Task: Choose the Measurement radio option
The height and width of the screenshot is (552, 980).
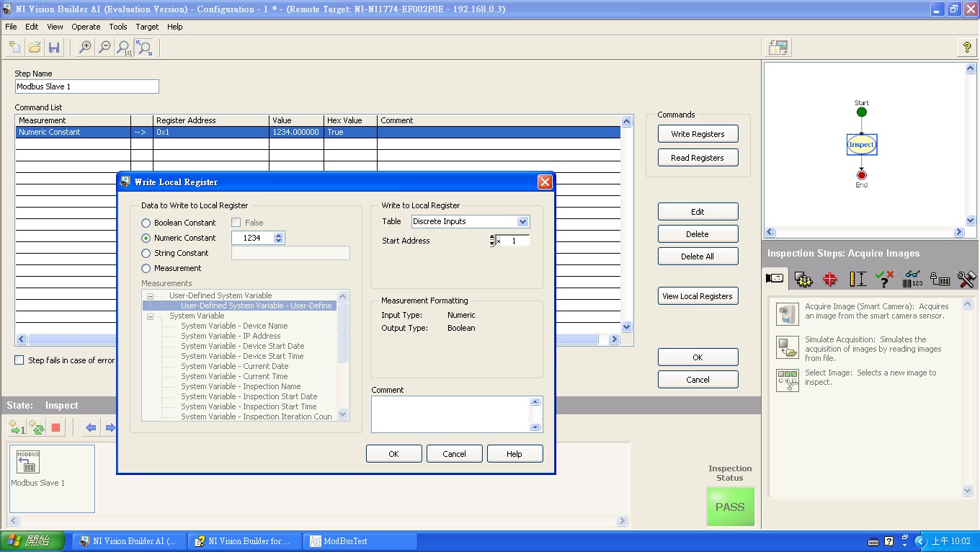Action: tap(146, 269)
